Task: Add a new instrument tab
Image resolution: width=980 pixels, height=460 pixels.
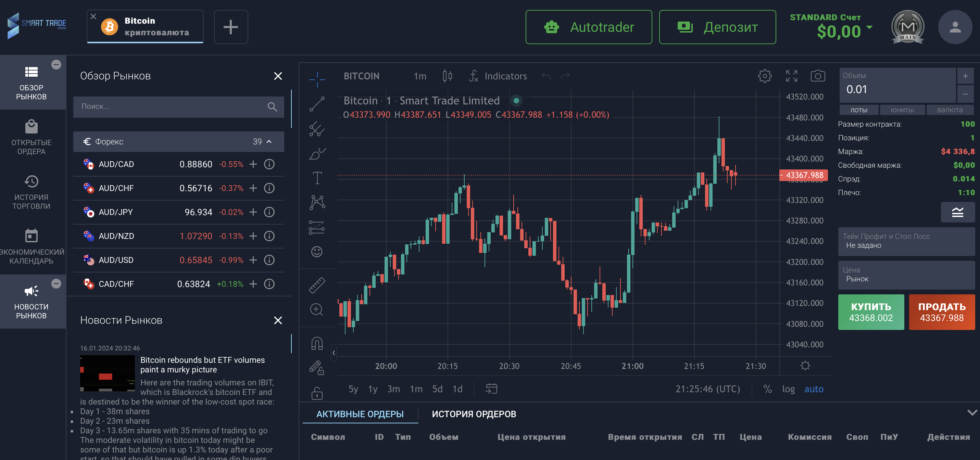Action: coord(231,27)
